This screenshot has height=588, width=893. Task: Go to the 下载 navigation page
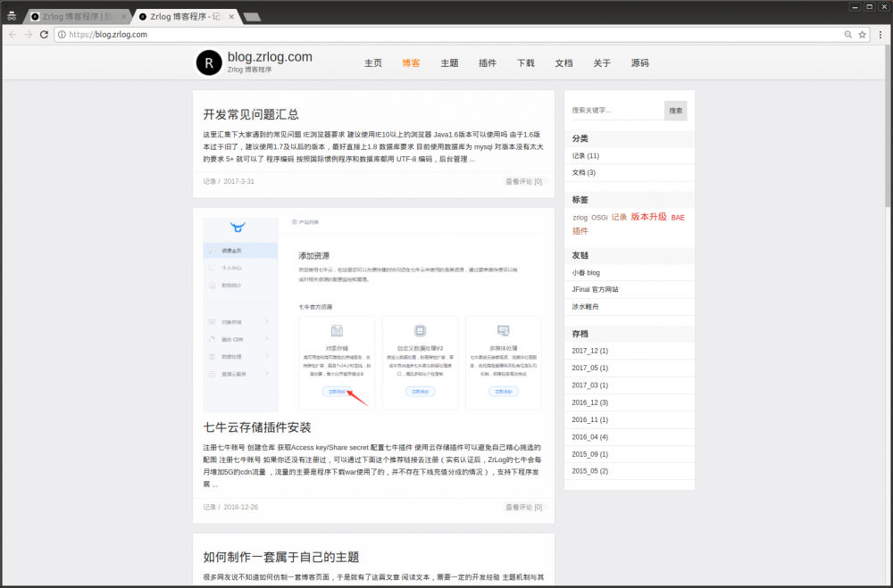pos(525,63)
